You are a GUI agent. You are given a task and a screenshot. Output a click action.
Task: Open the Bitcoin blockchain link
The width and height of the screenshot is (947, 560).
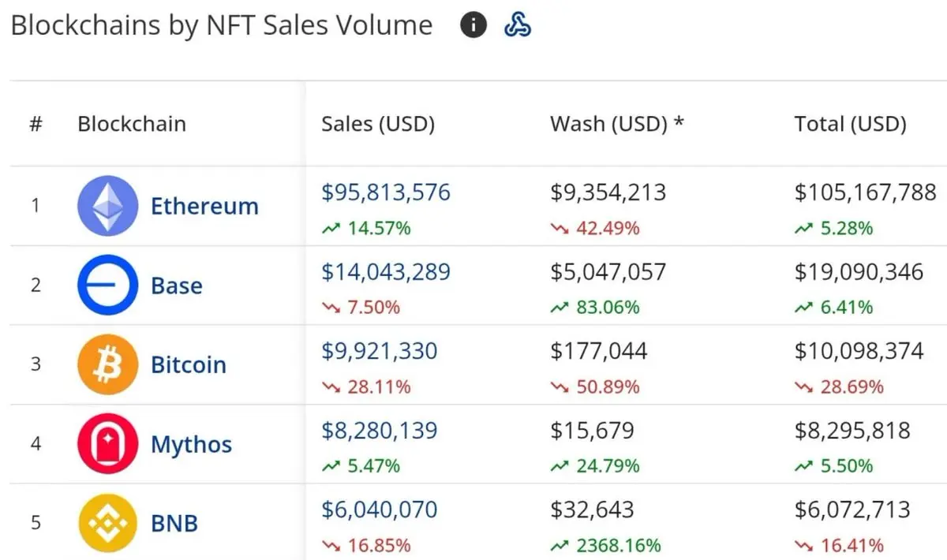(x=189, y=365)
